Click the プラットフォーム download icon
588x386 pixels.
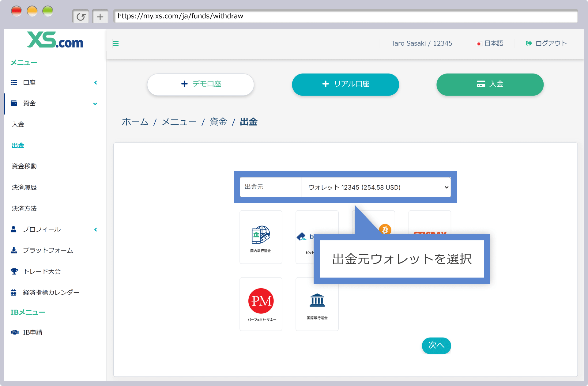pos(14,250)
